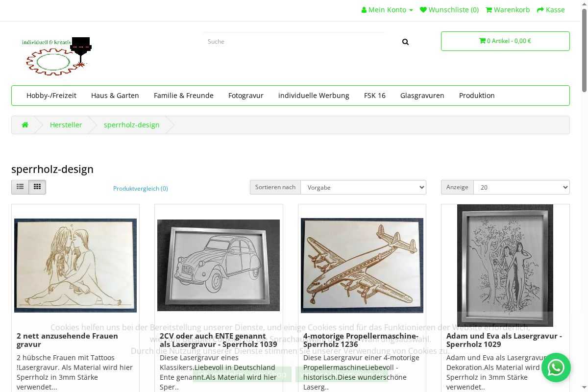Click the Produktvergleich (0) link
The width and height of the screenshot is (588, 392).
click(x=141, y=189)
